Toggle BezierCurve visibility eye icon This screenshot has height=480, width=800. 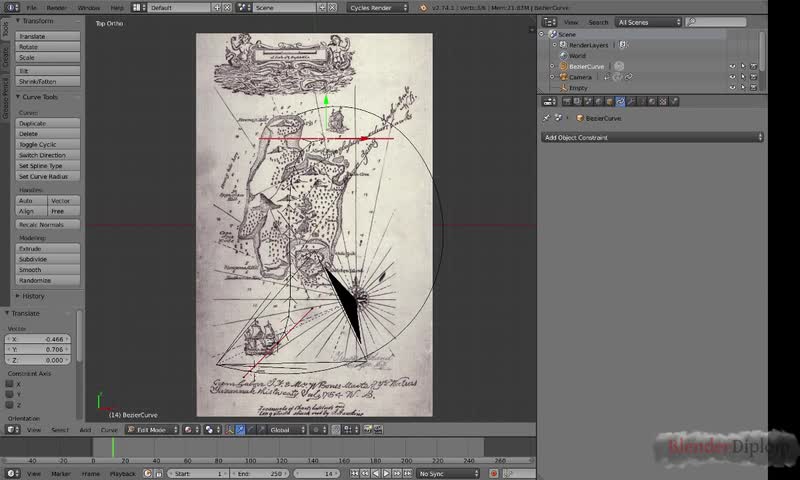click(732, 66)
